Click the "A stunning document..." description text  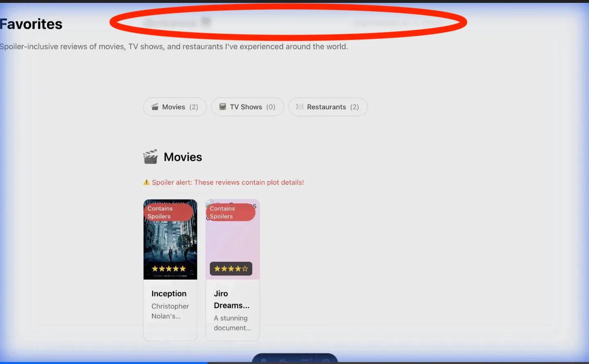pyautogui.click(x=232, y=323)
